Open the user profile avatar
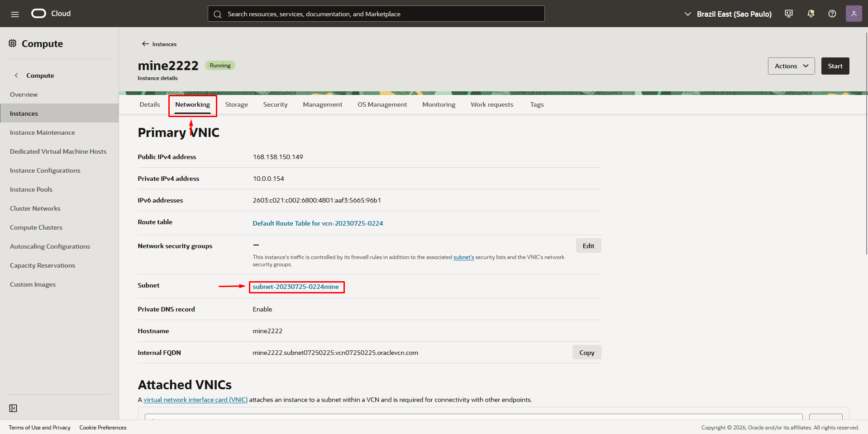 coord(854,14)
